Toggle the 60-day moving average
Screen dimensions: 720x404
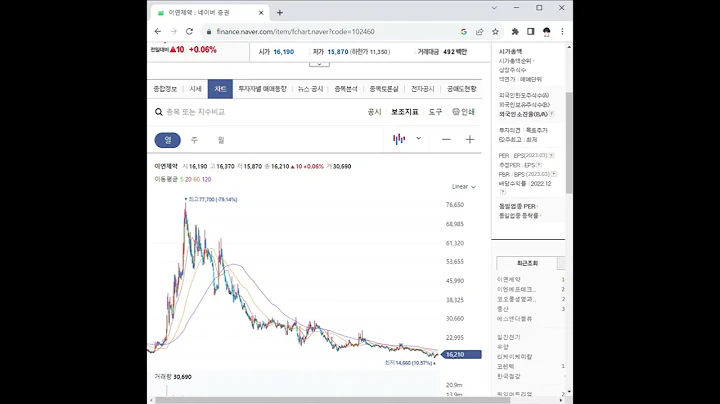click(197, 180)
